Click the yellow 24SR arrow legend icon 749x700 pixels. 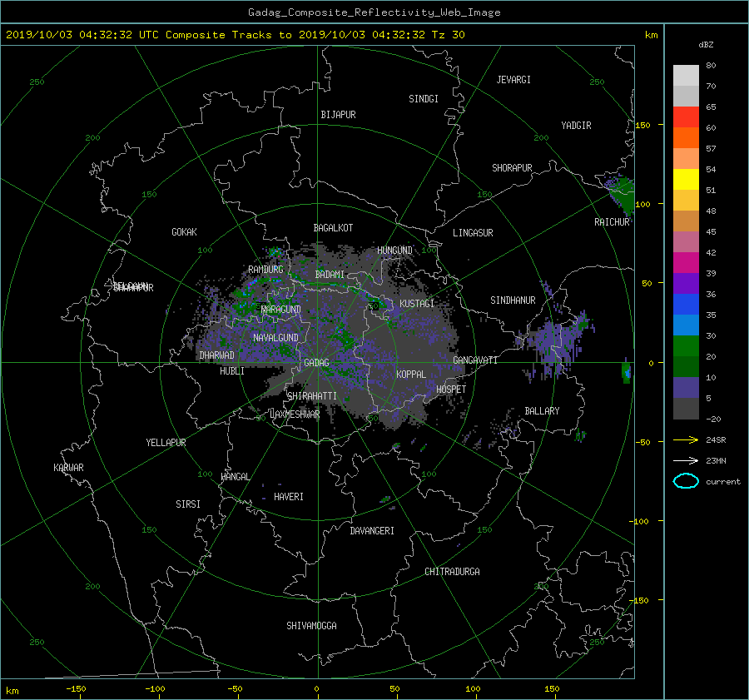pos(686,439)
